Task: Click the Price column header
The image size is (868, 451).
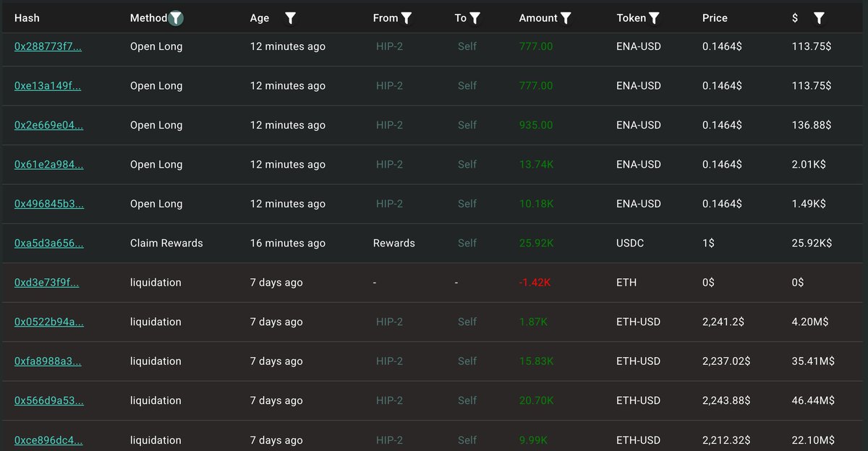Action: click(715, 18)
